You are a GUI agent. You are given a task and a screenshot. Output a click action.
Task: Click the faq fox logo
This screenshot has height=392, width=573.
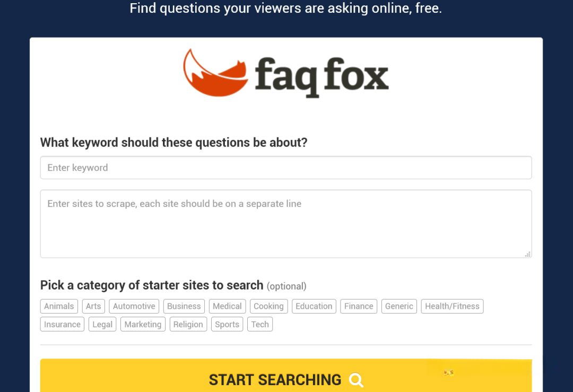pyautogui.click(x=286, y=73)
